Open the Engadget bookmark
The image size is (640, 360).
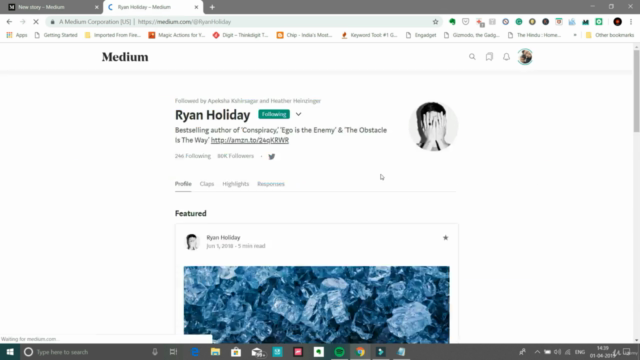(421, 35)
